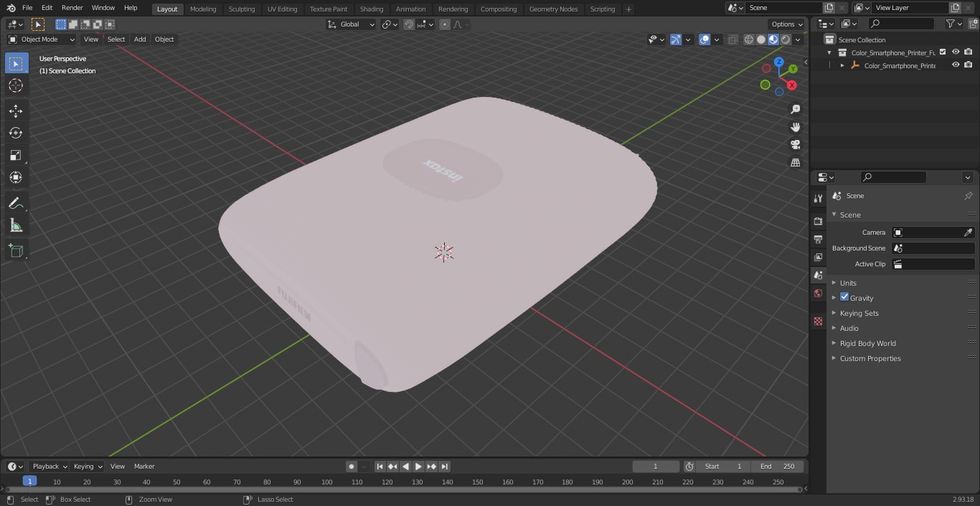Zoom the viewport with magnifier icon
The width and height of the screenshot is (980, 506).
click(795, 109)
